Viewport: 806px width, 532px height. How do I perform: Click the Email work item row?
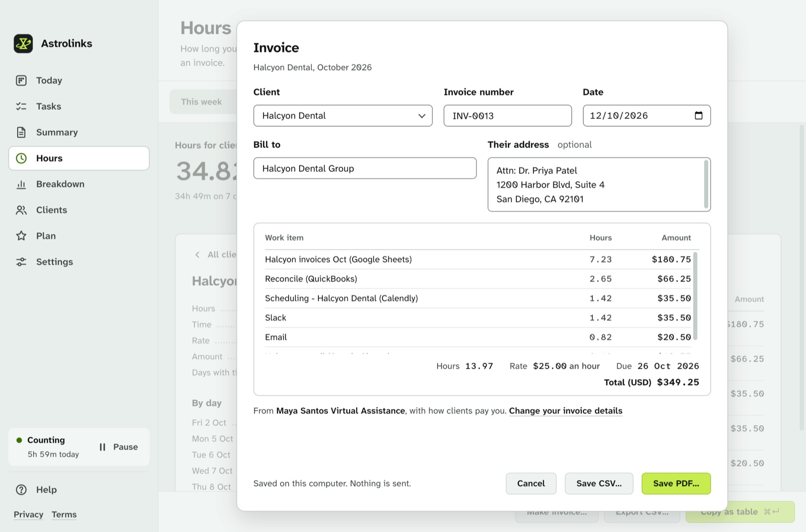(x=478, y=337)
